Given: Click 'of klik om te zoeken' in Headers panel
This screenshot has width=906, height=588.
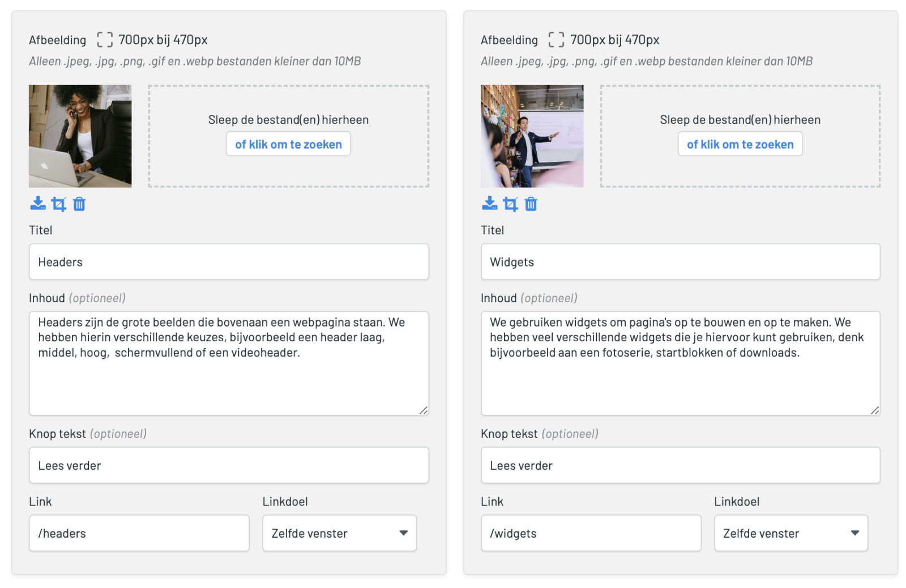Looking at the screenshot, I should click(288, 144).
